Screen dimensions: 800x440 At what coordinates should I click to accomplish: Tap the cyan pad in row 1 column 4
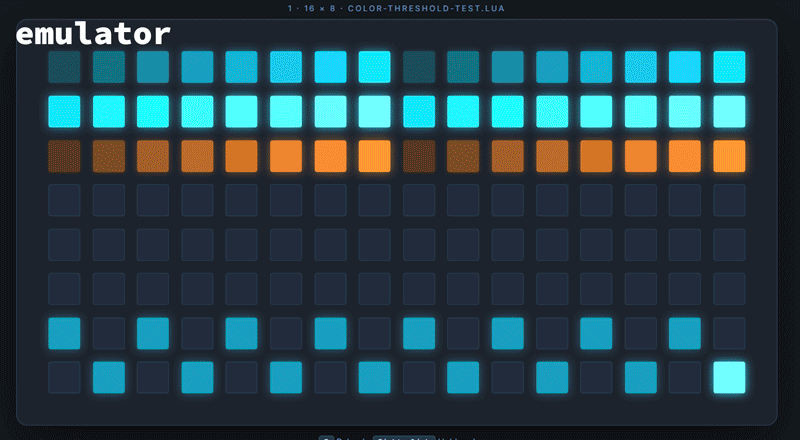(197, 67)
